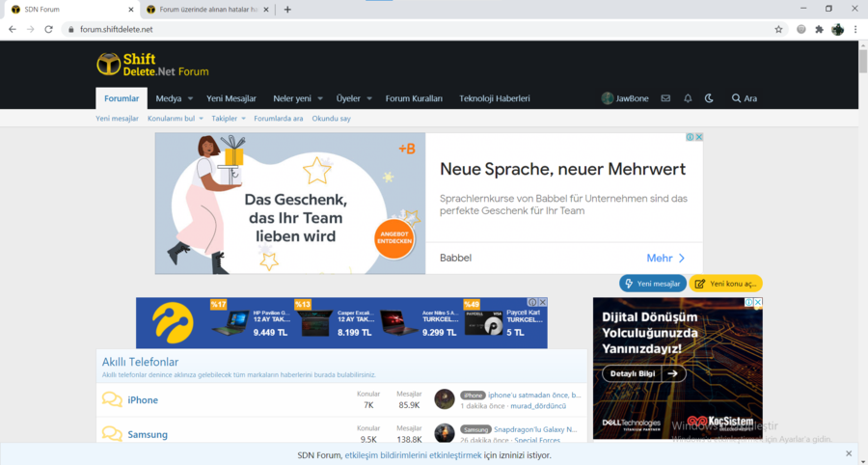The width and height of the screenshot is (868, 465).
Task: Open Chrome three-dot menu
Action: (x=855, y=29)
